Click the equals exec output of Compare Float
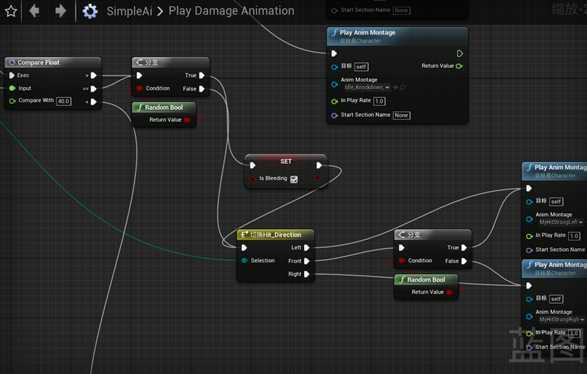This screenshot has height=374, width=587. [x=94, y=89]
